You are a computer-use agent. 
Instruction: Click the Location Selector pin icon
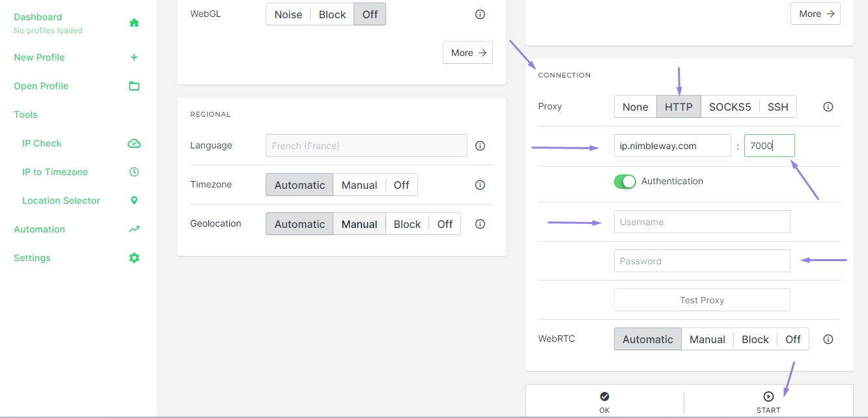click(x=134, y=201)
